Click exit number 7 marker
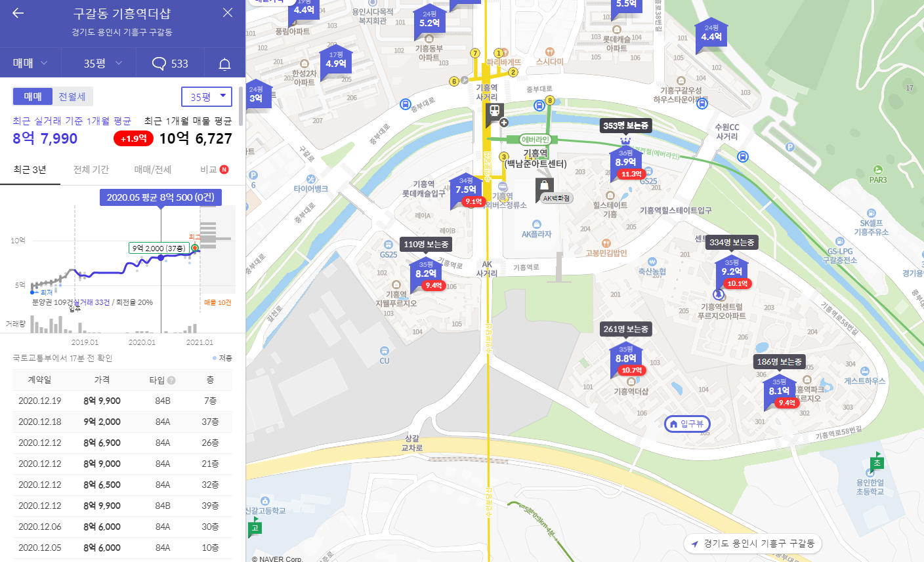 coord(475,53)
